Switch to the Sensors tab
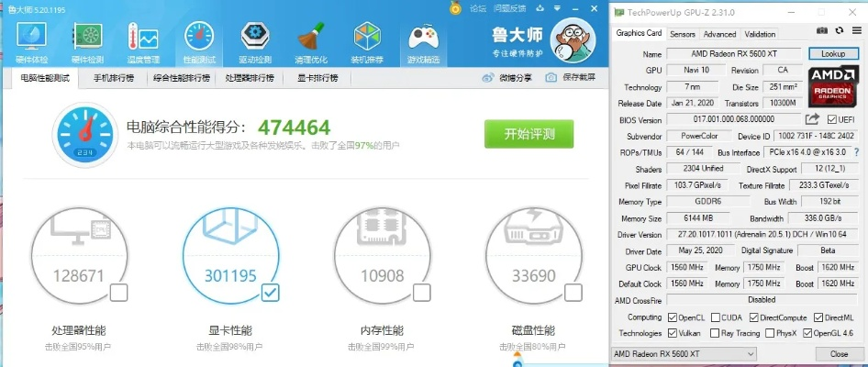The height and width of the screenshot is (367, 868). pyautogui.click(x=683, y=34)
